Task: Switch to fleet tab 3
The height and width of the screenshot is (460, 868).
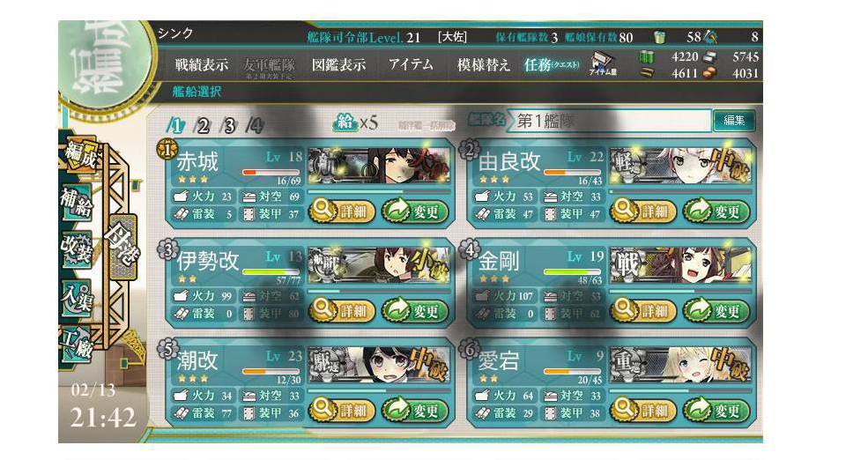Action: 228,126
